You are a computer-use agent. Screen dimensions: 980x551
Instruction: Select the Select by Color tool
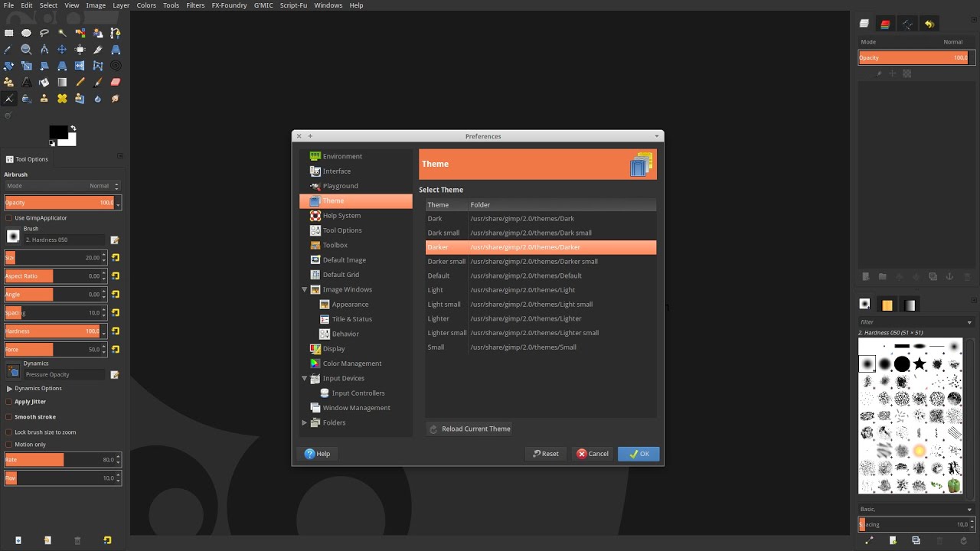(80, 33)
